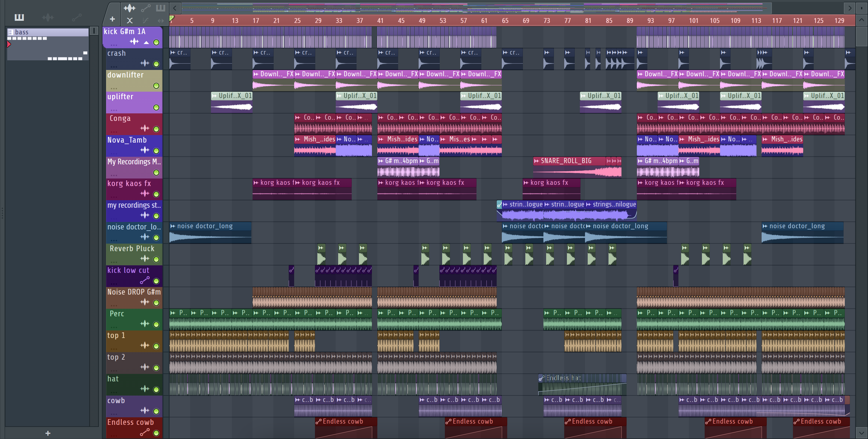The width and height of the screenshot is (868, 439).
Task: Mute the Reverb Pluck track
Action: [156, 259]
